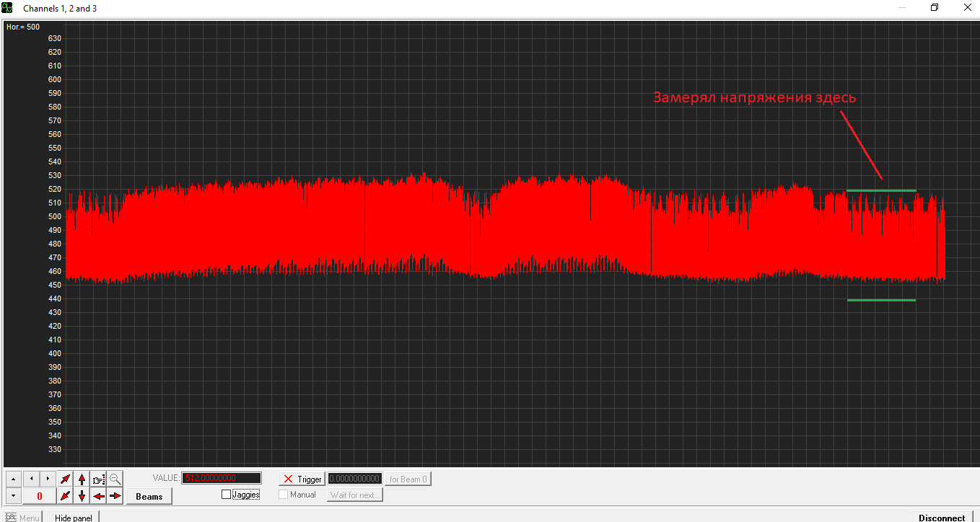Image resolution: width=980 pixels, height=522 pixels.
Task: Click the red up arrow icon
Action: point(82,479)
